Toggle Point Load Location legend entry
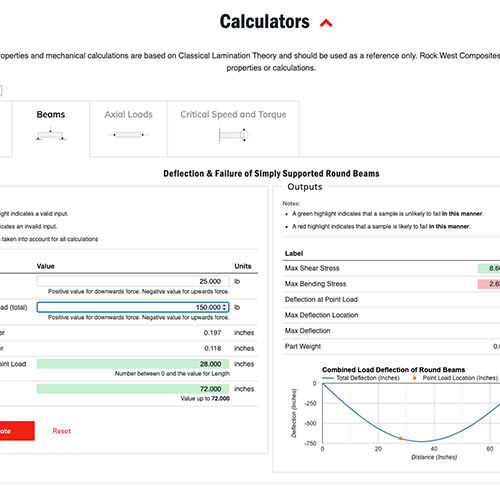Image resolution: width=500 pixels, height=500 pixels. tap(455, 378)
